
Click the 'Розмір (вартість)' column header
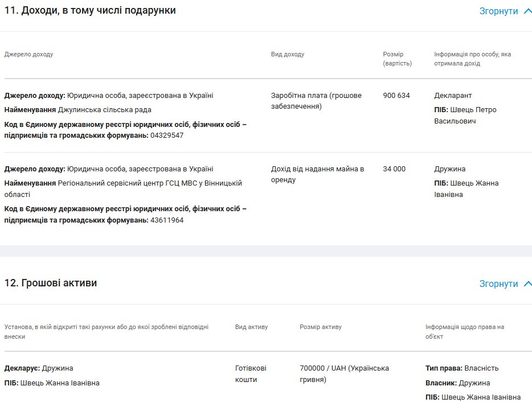397,59
